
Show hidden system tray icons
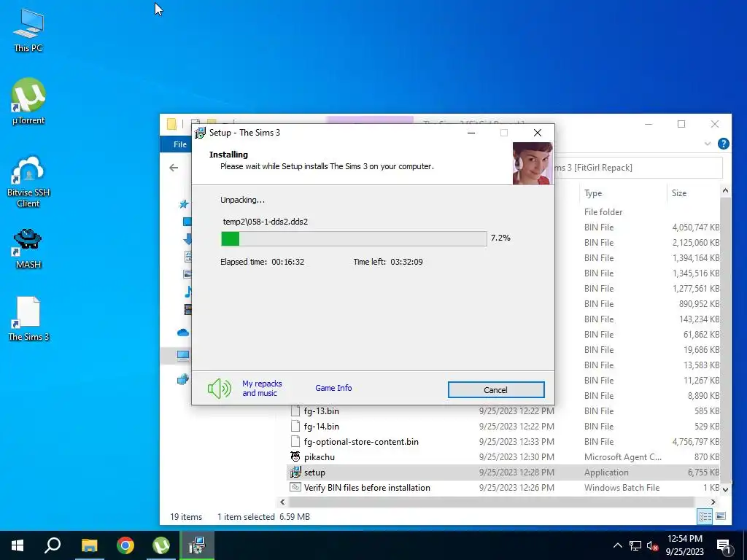(617, 545)
